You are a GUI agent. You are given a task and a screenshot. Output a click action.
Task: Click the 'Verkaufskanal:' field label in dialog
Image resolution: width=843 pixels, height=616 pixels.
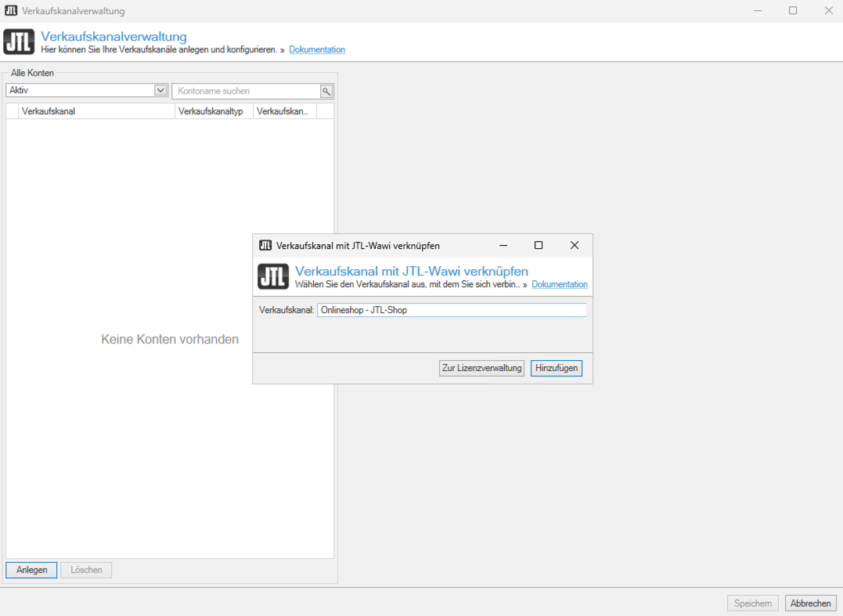(286, 310)
